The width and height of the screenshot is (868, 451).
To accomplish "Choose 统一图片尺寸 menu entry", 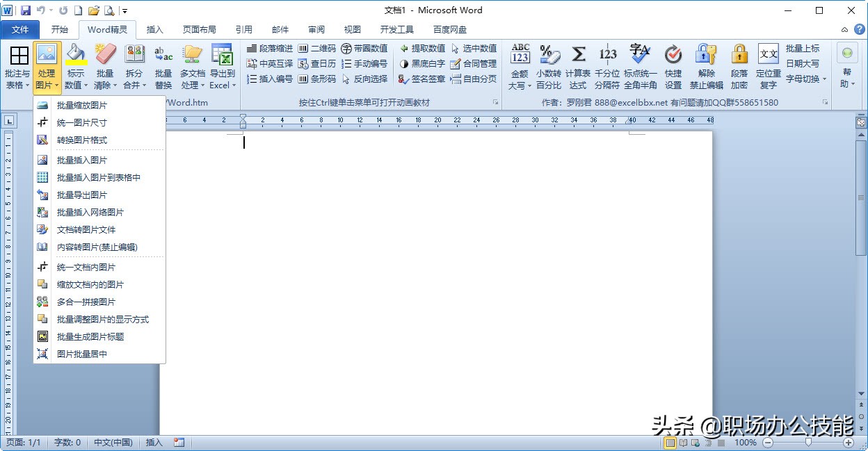I will pyautogui.click(x=99, y=123).
